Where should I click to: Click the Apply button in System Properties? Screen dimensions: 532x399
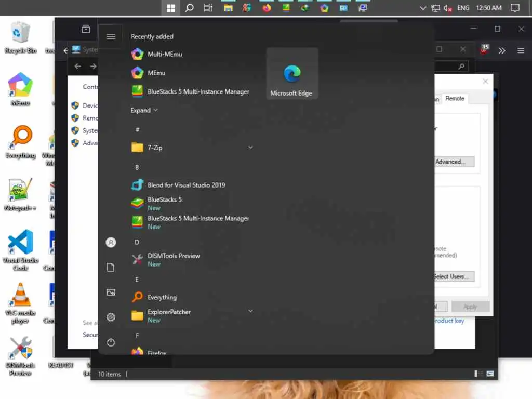point(470,307)
